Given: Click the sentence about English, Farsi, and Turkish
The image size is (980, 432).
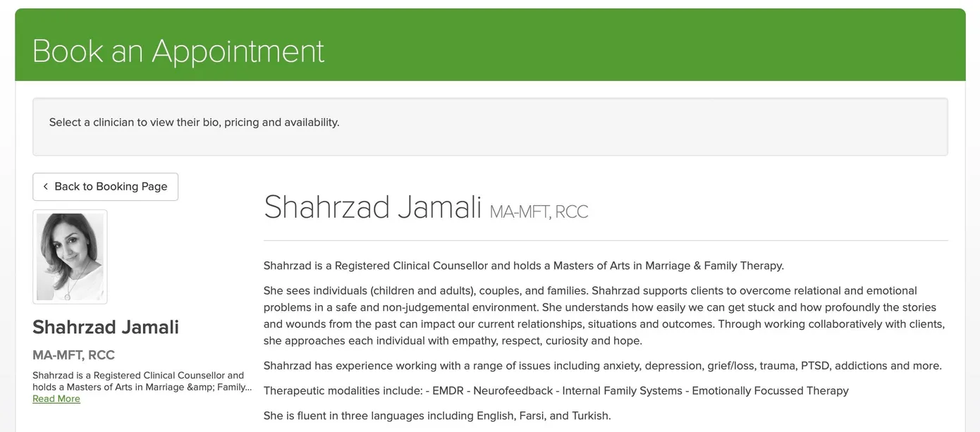Looking at the screenshot, I should [437, 416].
